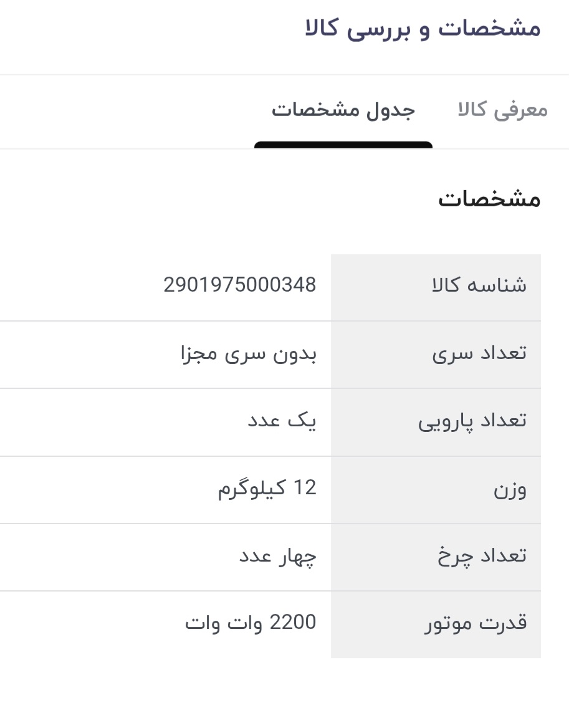Click the 2200 وات motor power value
Viewport: 569px width, 728px height.
[x=251, y=623]
